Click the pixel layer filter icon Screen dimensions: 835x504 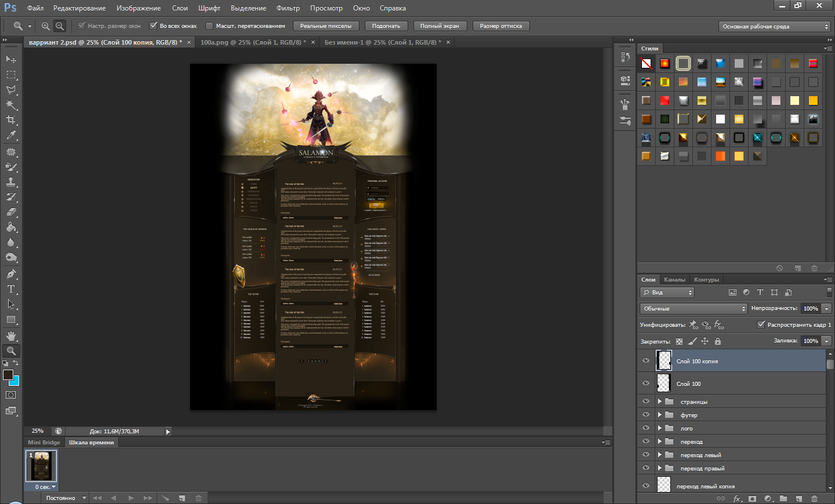(x=732, y=293)
